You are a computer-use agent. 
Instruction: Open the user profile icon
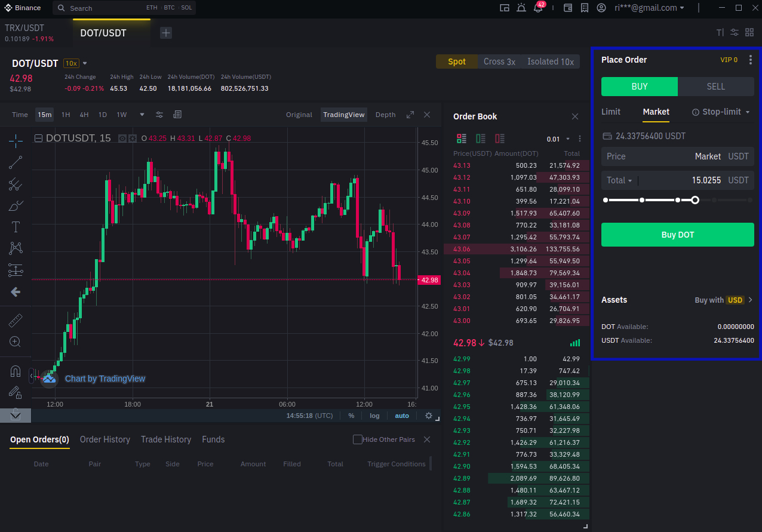601,8
